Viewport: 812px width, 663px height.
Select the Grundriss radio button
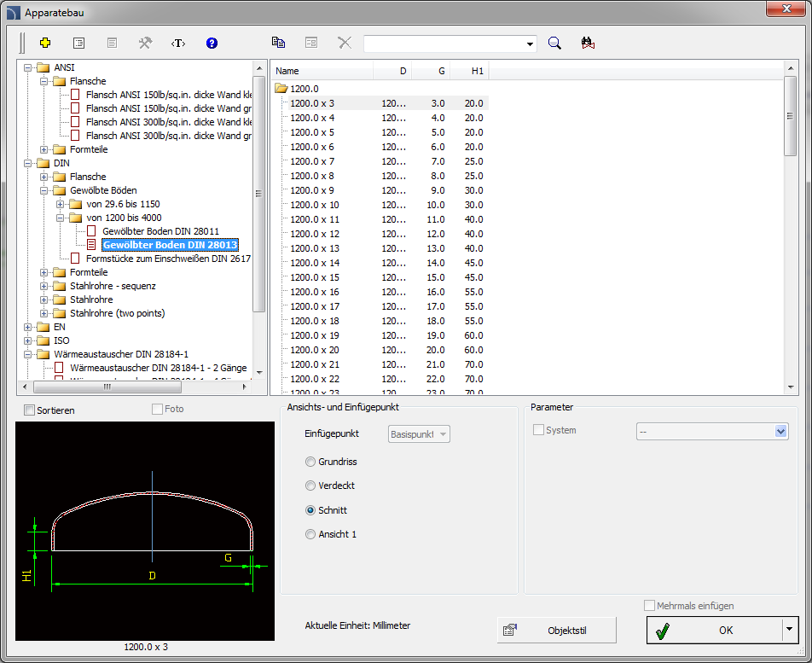coord(310,462)
